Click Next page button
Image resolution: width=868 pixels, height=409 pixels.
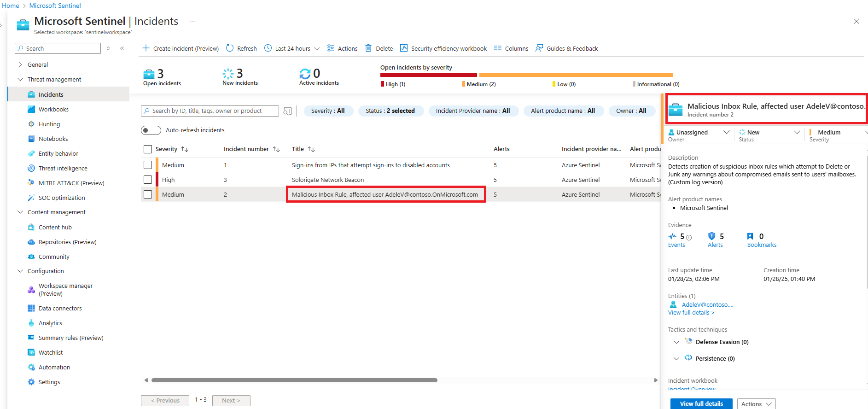pyautogui.click(x=231, y=401)
